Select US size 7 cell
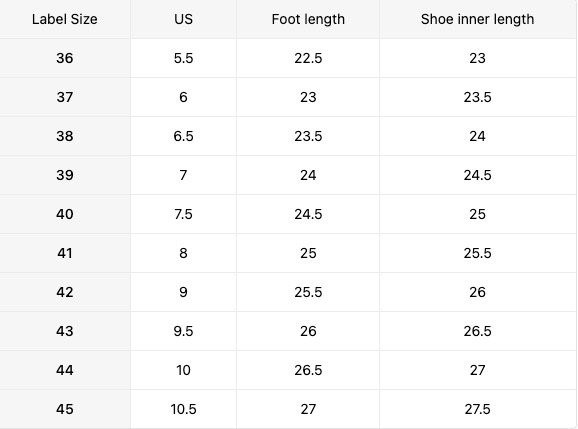The width and height of the screenshot is (578, 429). 183,175
